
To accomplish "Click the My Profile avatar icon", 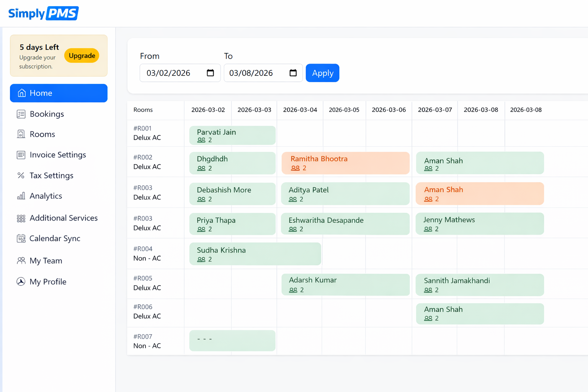I will (21, 281).
